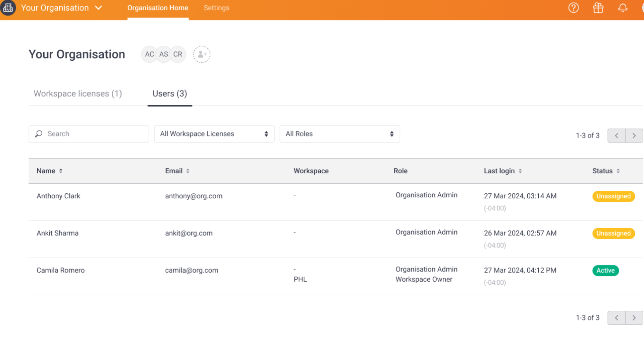This screenshot has height=362, width=644.
Task: Click camila@org.com email link
Action: (191, 270)
